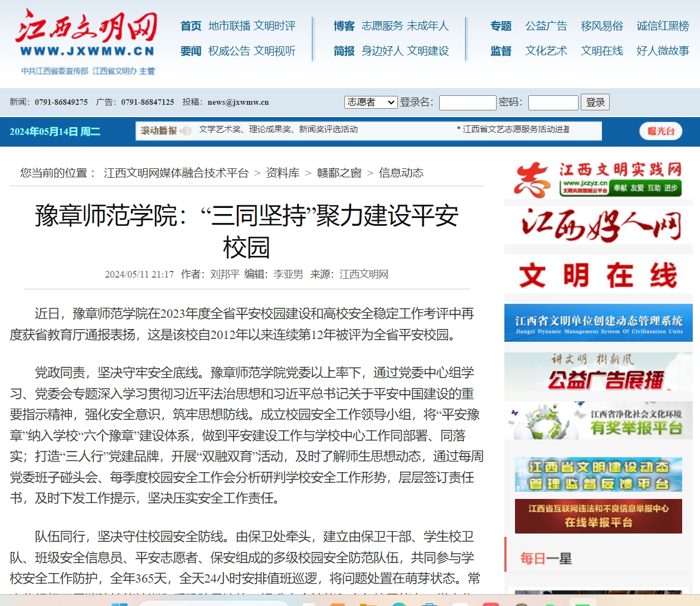Open 公益广告展播 banner
The height and width of the screenshot is (606, 700).
tap(599, 371)
